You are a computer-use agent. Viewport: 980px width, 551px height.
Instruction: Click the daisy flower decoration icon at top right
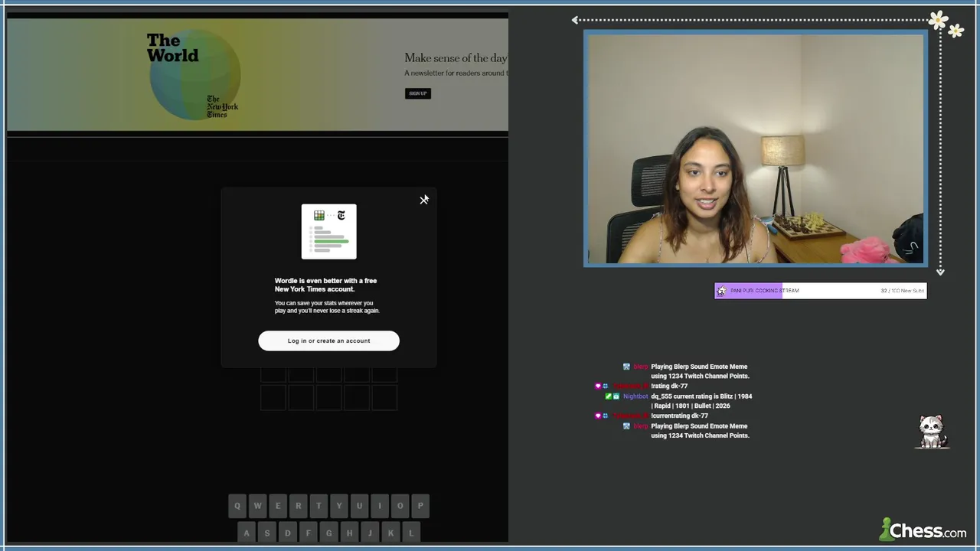[x=939, y=19]
